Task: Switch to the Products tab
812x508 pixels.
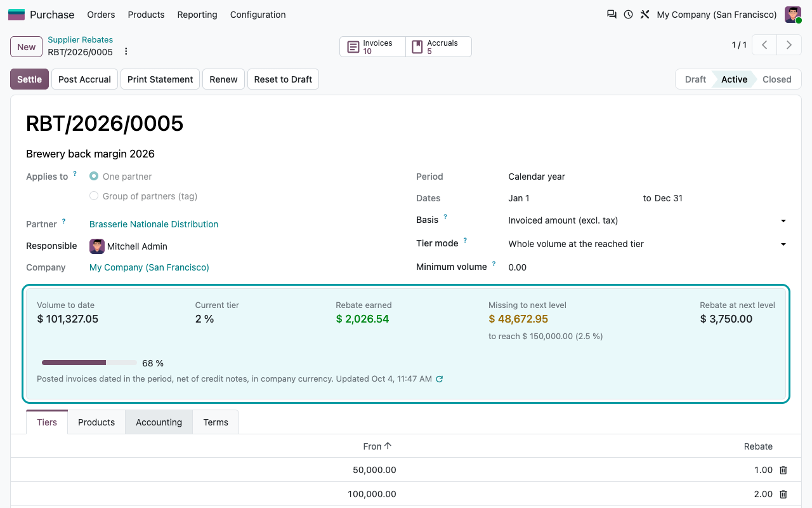Action: click(96, 422)
